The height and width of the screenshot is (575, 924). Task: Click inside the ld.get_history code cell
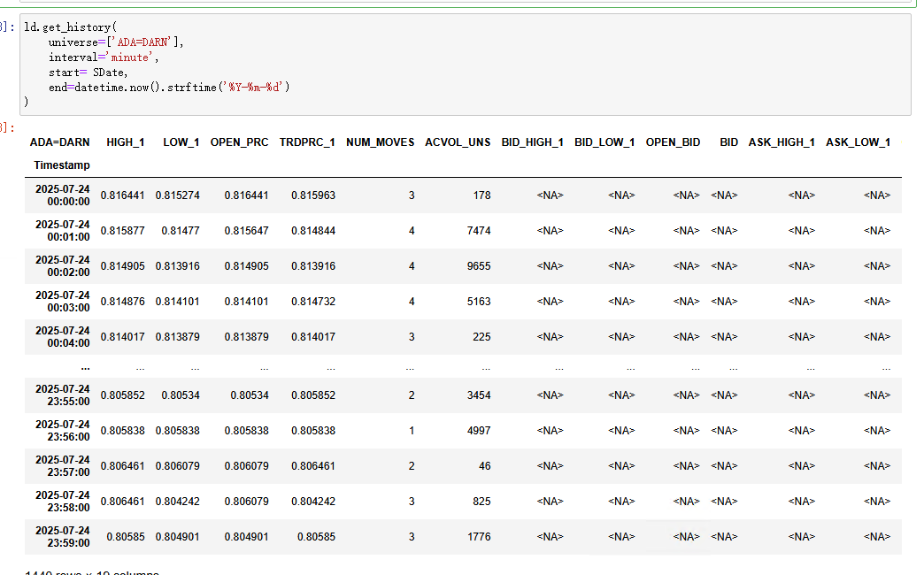tap(466, 65)
